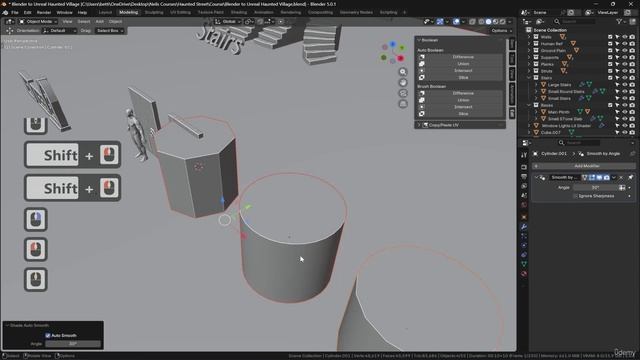Open the Select Box drag dropdown
This screenshot has height=360, width=640.
pyautogui.click(x=110, y=31)
